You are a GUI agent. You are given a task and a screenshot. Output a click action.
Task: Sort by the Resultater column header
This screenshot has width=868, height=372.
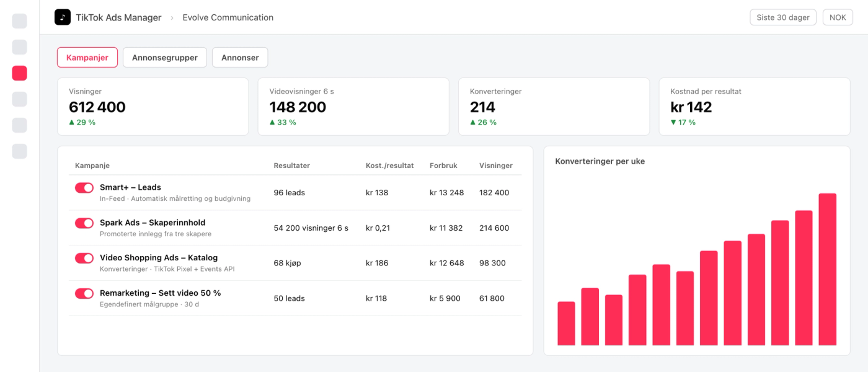[x=292, y=166]
